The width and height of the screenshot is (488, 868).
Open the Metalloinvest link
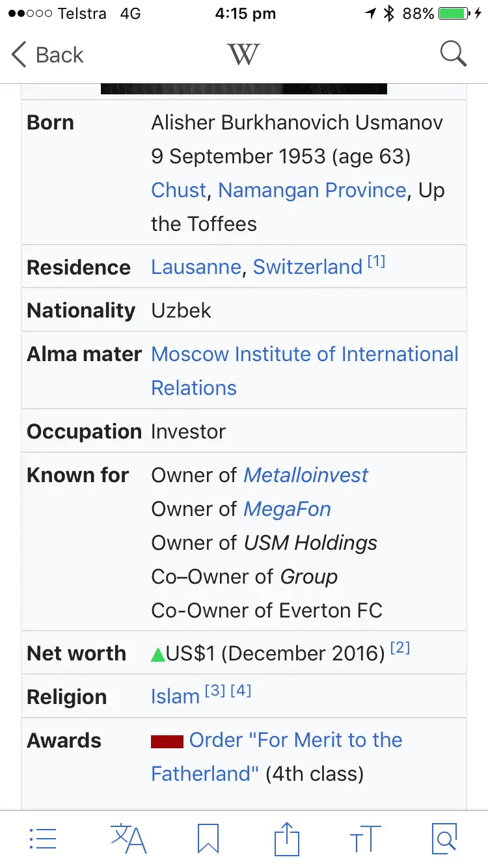click(x=306, y=475)
